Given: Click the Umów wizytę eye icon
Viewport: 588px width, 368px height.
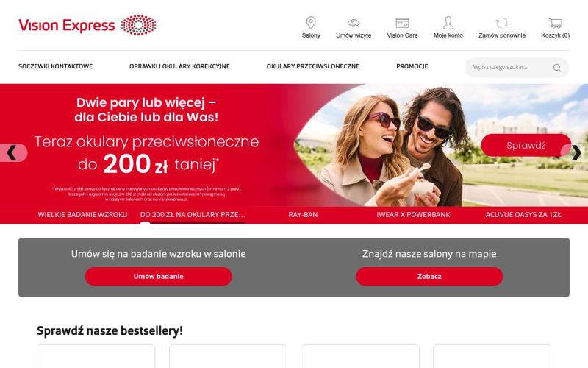Looking at the screenshot, I should click(x=354, y=23).
